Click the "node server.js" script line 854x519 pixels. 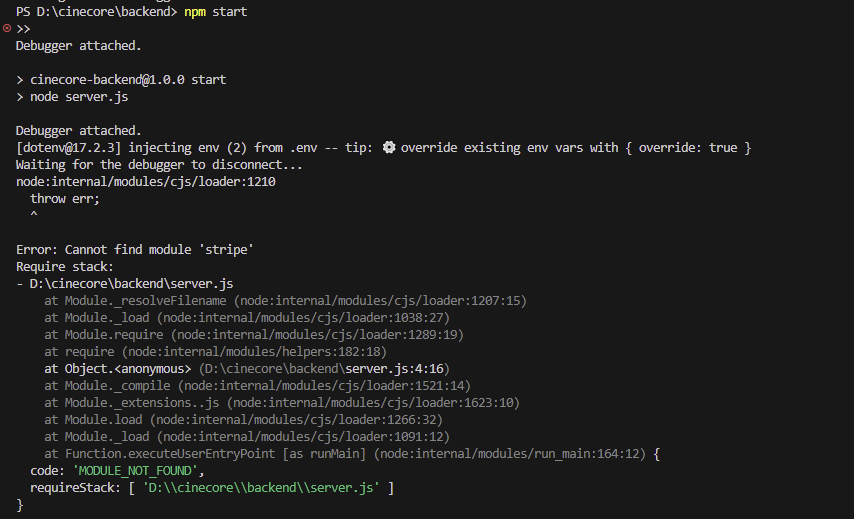pyautogui.click(x=79, y=97)
